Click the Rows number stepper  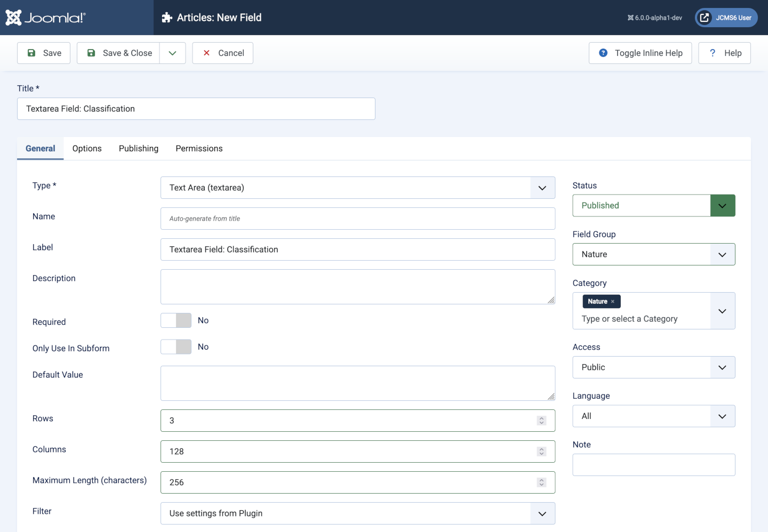point(541,421)
